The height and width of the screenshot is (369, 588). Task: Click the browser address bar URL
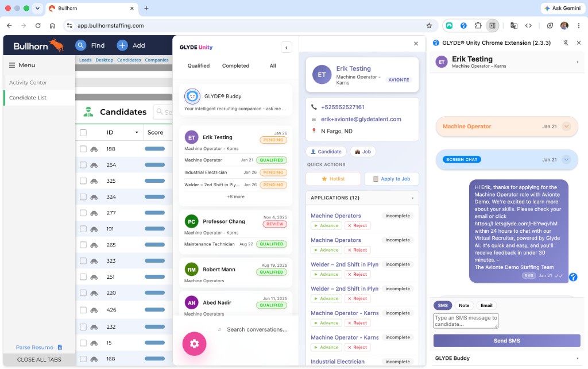pyautogui.click(x=110, y=25)
